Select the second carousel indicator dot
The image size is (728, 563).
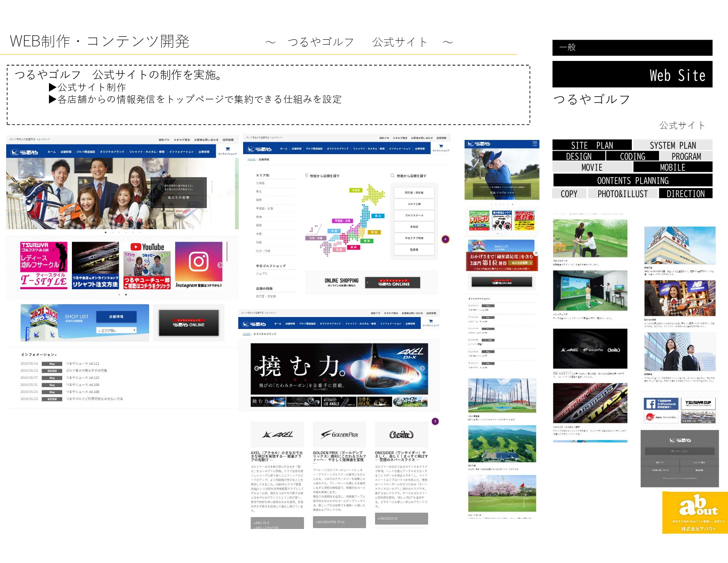pyautogui.click(x=112, y=232)
